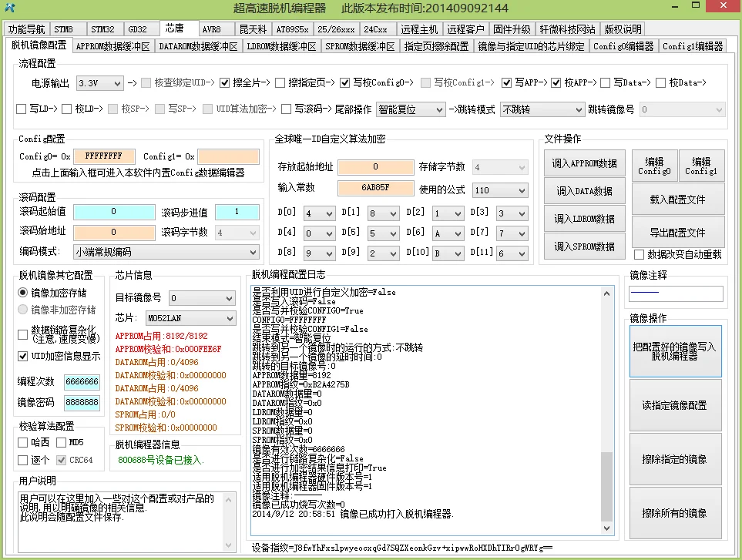
Task: Tick the 写滚码 checkbox
Action: [x=286, y=109]
